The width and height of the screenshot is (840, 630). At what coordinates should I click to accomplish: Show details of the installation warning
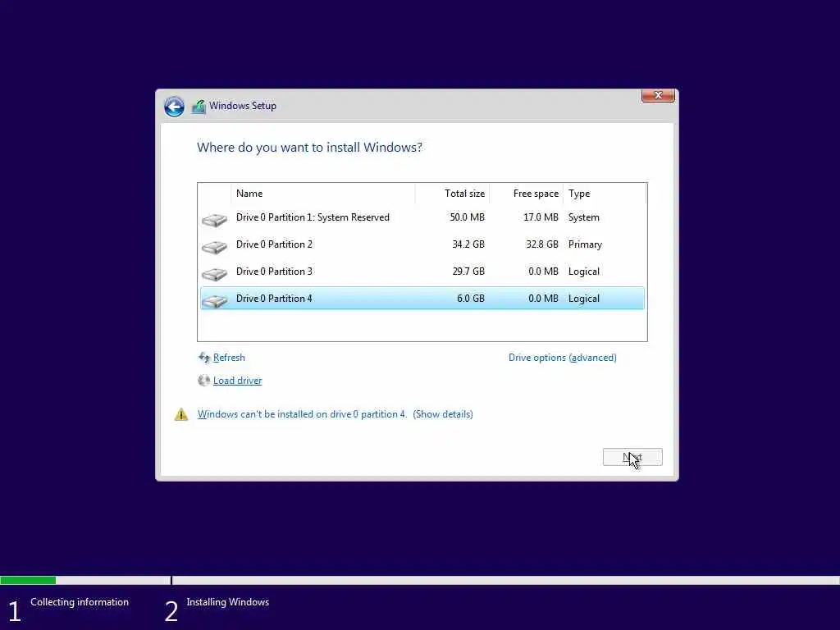click(442, 414)
